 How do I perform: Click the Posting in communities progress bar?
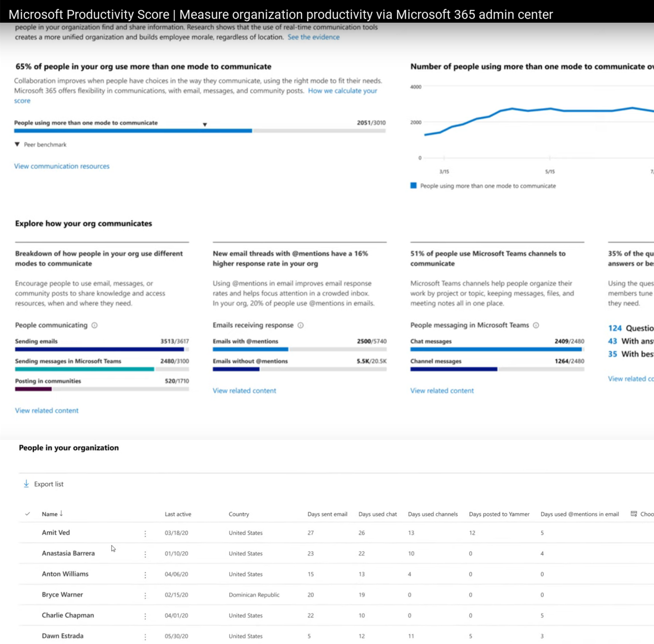(x=102, y=389)
